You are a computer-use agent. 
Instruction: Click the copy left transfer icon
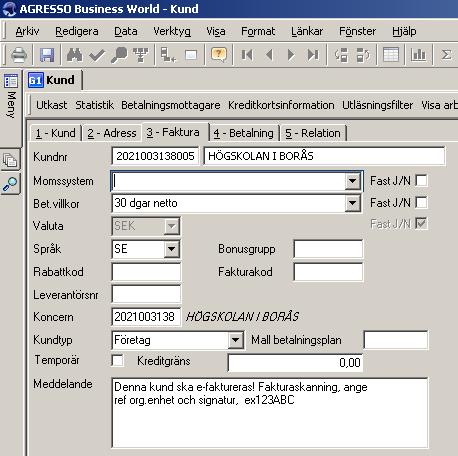point(341,55)
